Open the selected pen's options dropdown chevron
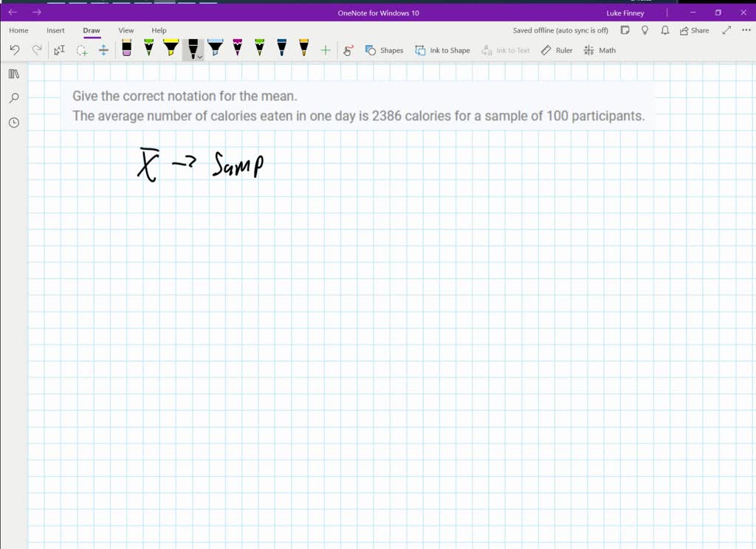Image resolution: width=756 pixels, height=549 pixels. [x=201, y=57]
